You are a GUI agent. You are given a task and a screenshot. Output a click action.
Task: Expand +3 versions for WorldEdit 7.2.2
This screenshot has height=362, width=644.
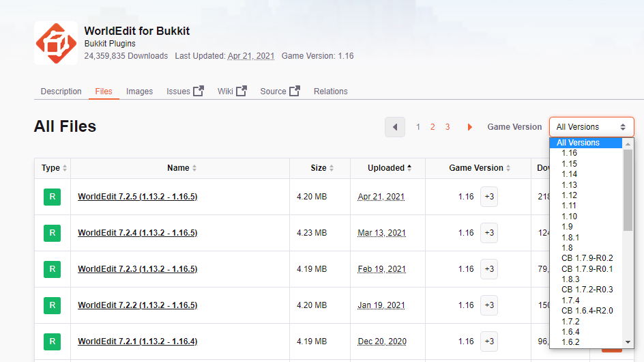click(489, 305)
